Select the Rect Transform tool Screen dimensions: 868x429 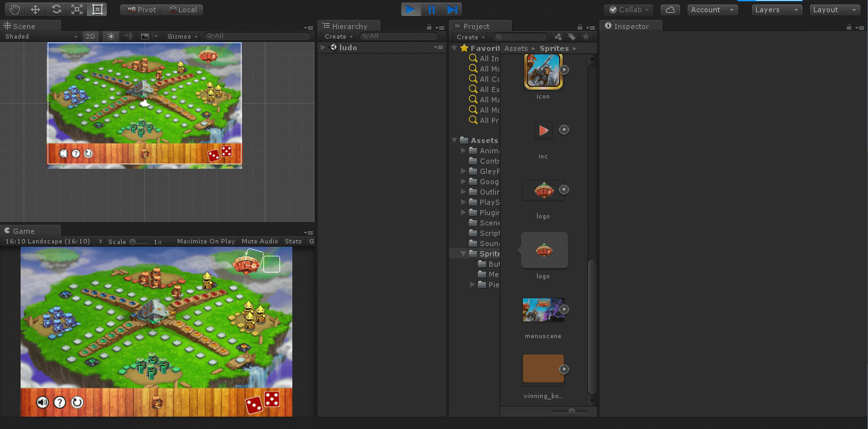point(97,10)
